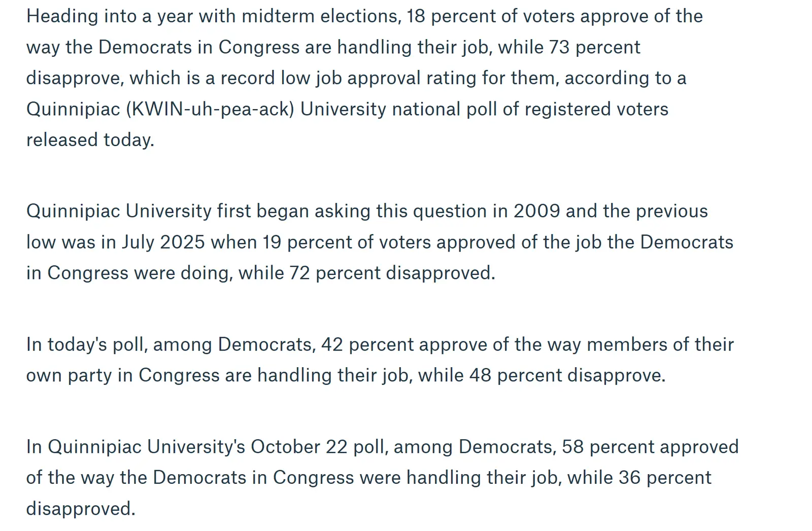Click the phrase "In today's poll"
The width and height of the screenshot is (812, 531).
click(87, 344)
